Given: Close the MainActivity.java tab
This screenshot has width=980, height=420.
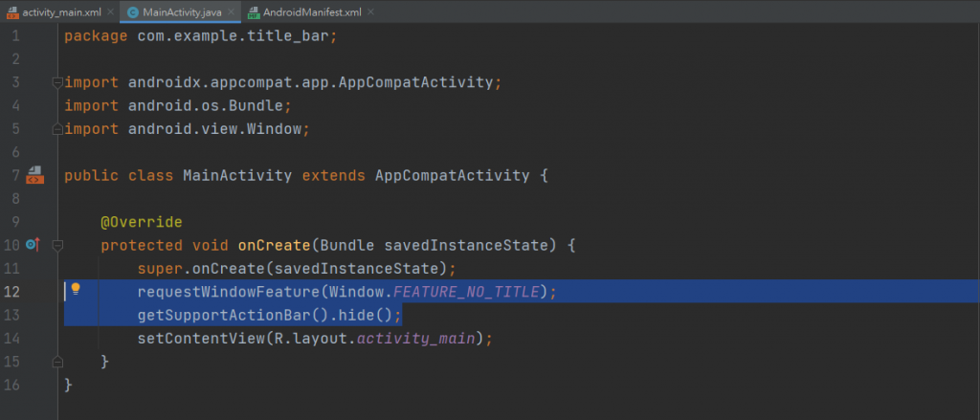Looking at the screenshot, I should [x=231, y=11].
